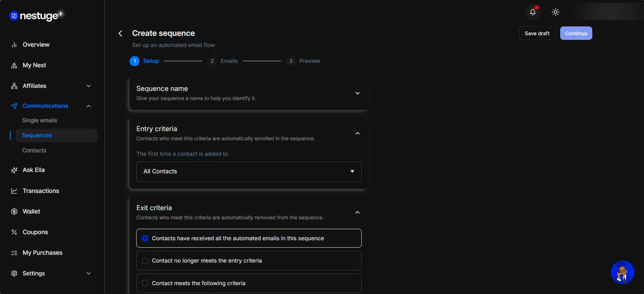644x294 pixels.
Task: Collapse the Exit criteria section
Action: 357,212
